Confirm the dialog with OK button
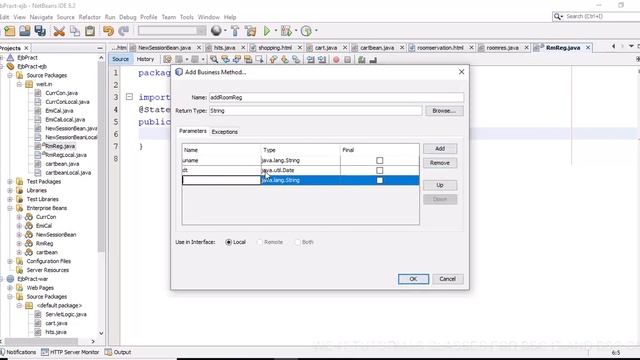The height and width of the screenshot is (360, 640). click(x=413, y=279)
